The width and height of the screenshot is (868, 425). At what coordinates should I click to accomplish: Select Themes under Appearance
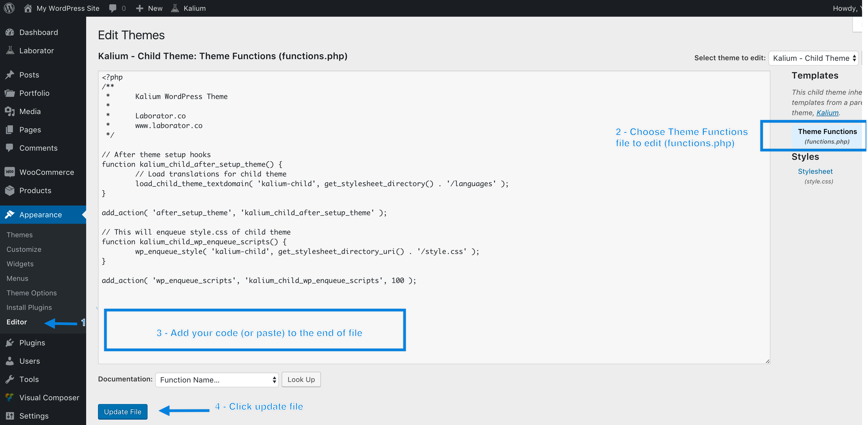click(19, 234)
